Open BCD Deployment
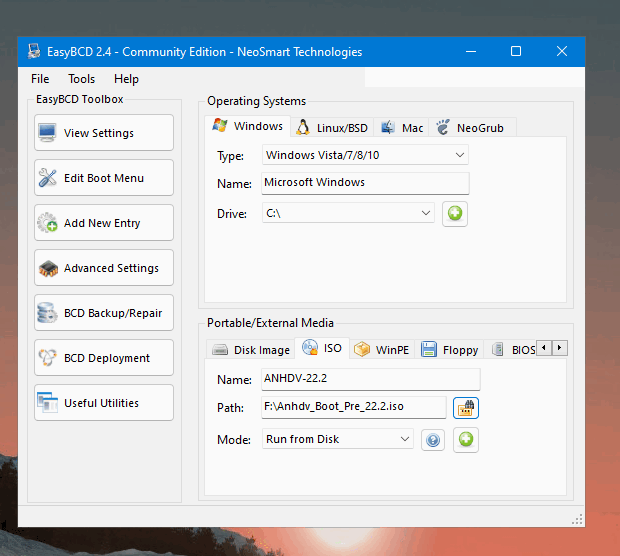The height and width of the screenshot is (556, 620). pos(104,358)
